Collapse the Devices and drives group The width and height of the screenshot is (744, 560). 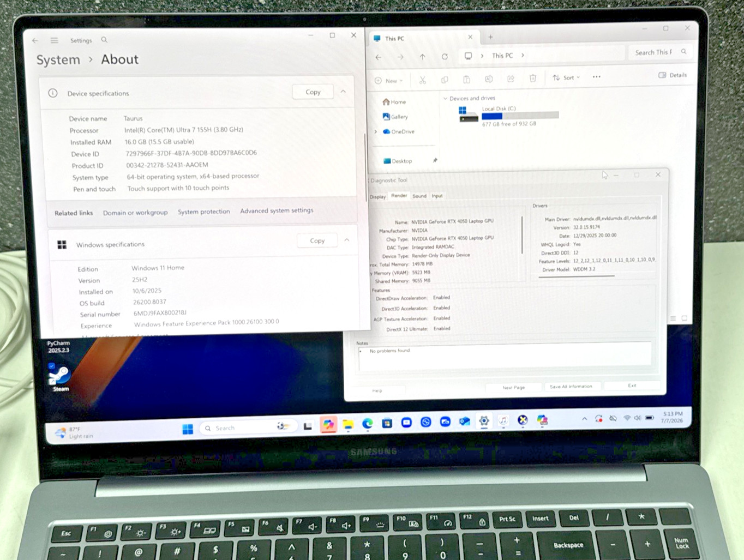(x=445, y=99)
